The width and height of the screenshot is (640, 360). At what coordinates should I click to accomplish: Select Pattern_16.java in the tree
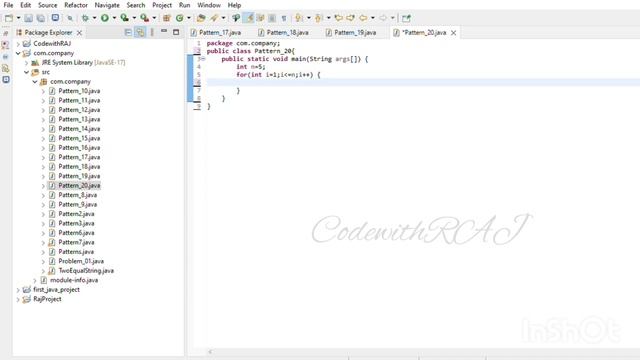79,148
